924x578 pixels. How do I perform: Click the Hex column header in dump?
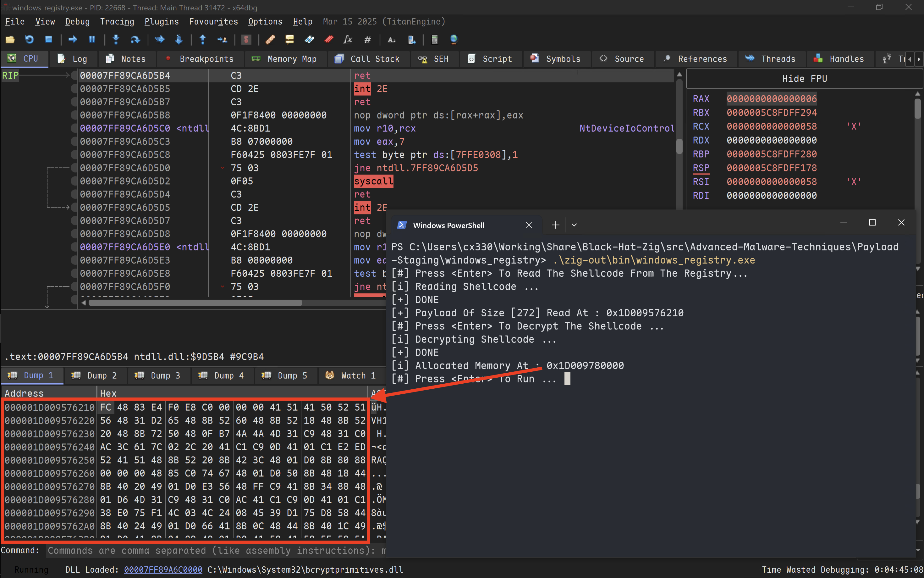click(232, 393)
